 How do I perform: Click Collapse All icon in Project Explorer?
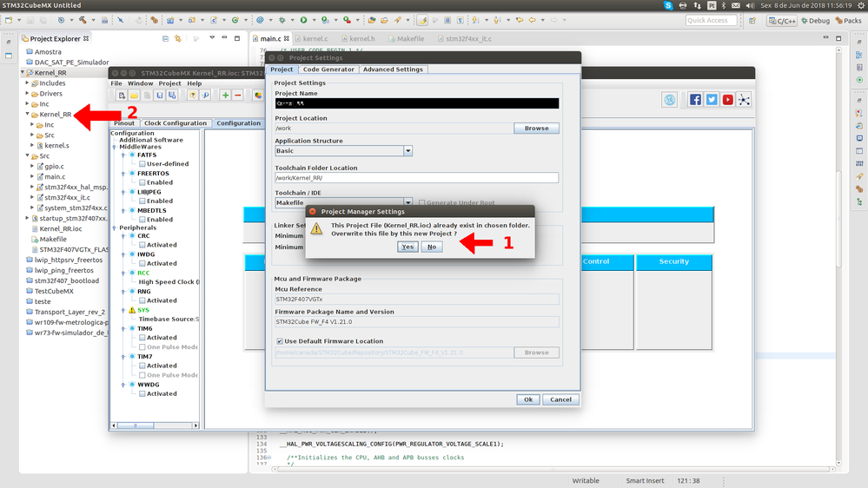pos(165,39)
